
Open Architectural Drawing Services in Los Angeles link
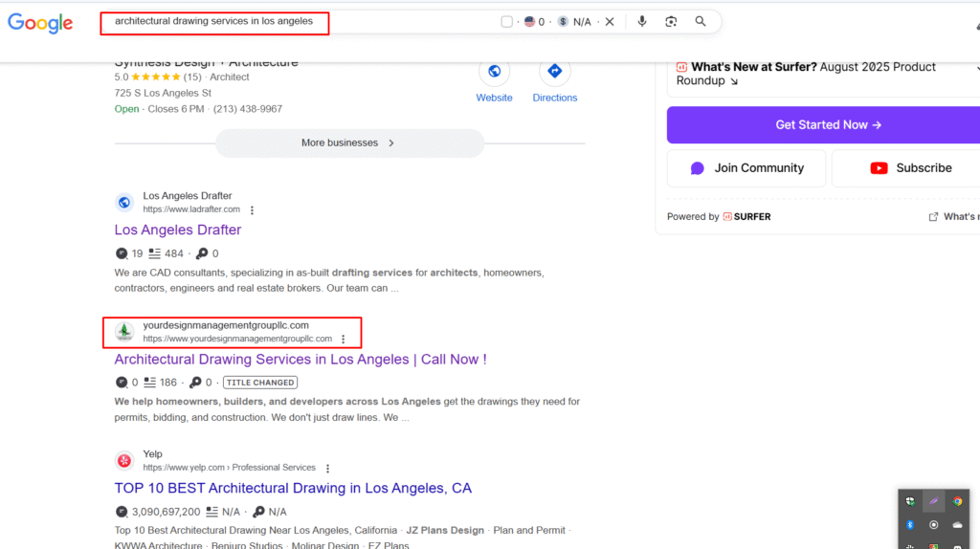click(300, 359)
